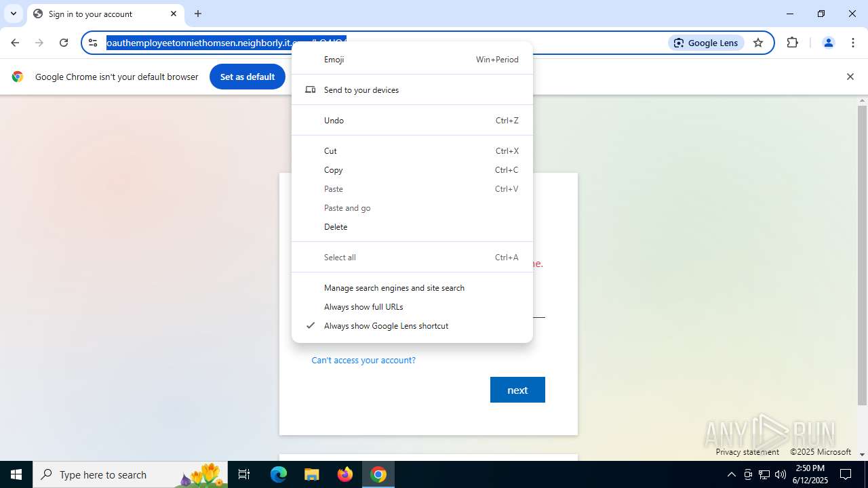
Task: Open a new tab with plus button
Action: coord(198,14)
